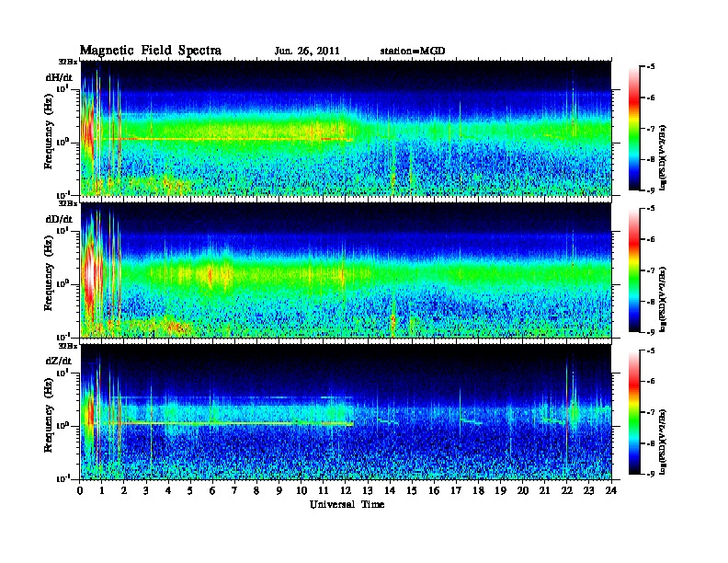
Task: Click hour tick label 13 on time axis
Action: pos(368,491)
